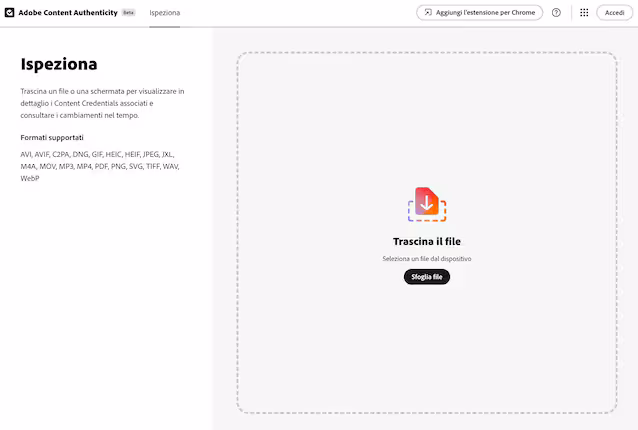Click the Trascina il file heading
The height and width of the screenshot is (430, 638).
[427, 241]
